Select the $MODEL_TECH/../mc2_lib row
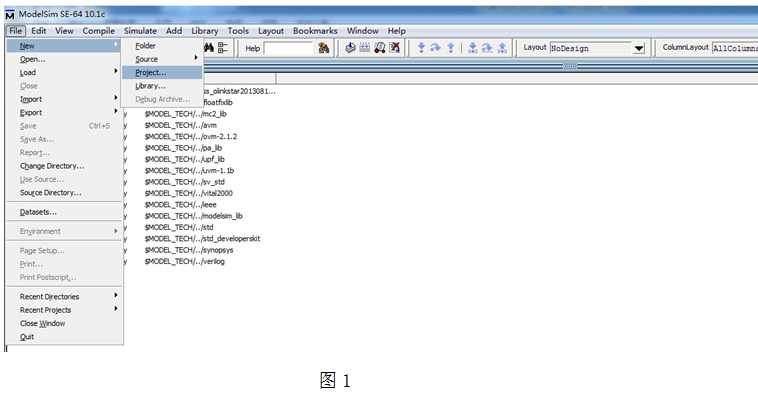The height and width of the screenshot is (395, 758). point(186,114)
